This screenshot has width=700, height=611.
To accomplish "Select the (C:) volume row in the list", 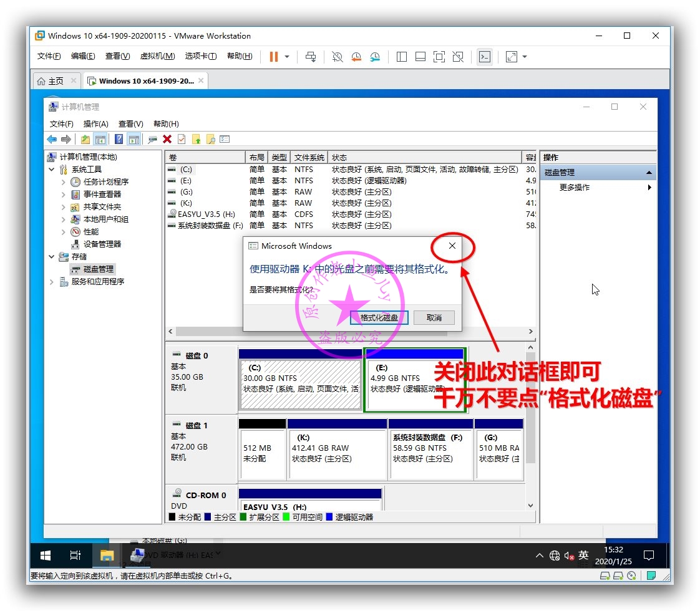I will pyautogui.click(x=351, y=170).
